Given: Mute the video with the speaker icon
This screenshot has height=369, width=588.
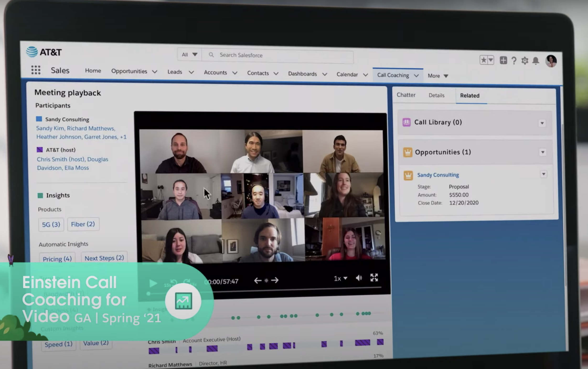Looking at the screenshot, I should [359, 278].
